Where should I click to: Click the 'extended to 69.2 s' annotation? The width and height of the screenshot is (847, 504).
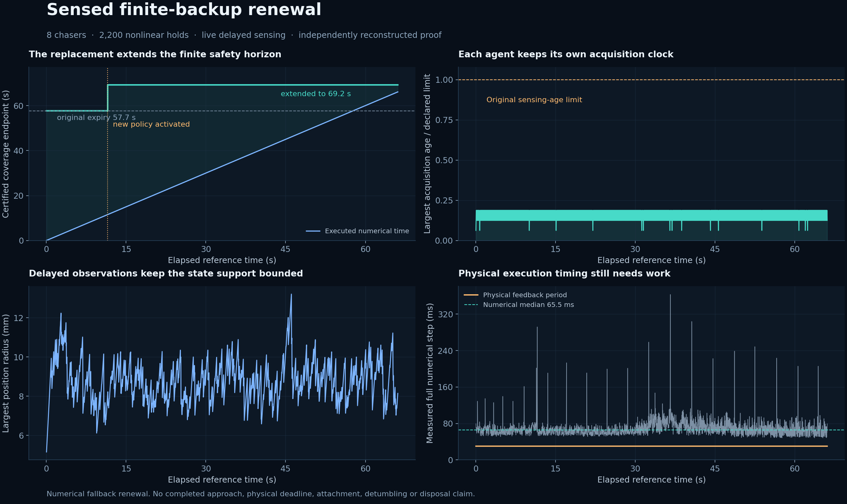click(316, 94)
